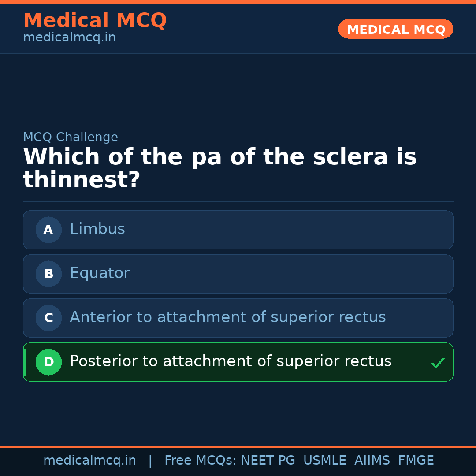The height and width of the screenshot is (476, 476).
Task: Expand the answer option D row
Action: (238, 362)
